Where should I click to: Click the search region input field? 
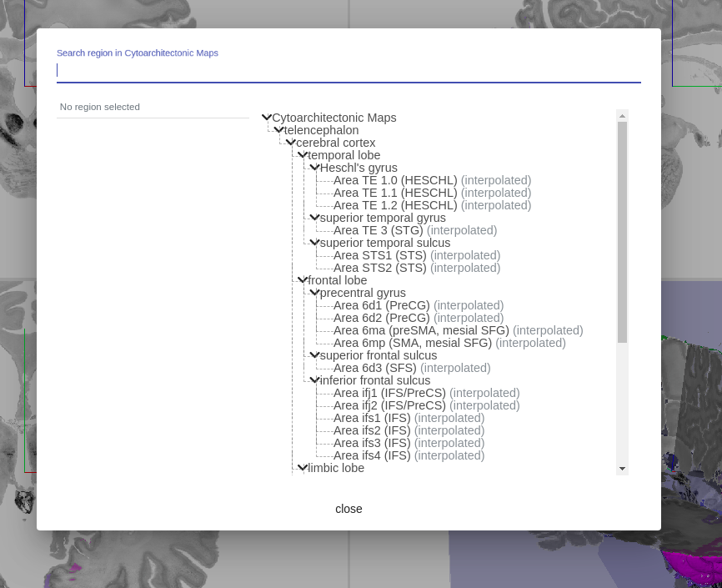348,71
